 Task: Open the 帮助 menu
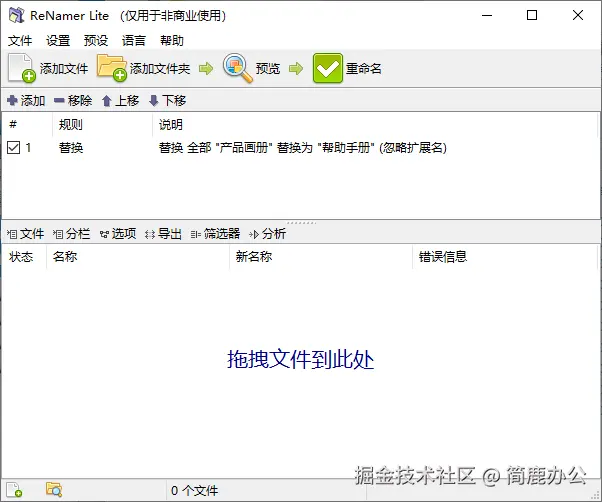coord(172,40)
